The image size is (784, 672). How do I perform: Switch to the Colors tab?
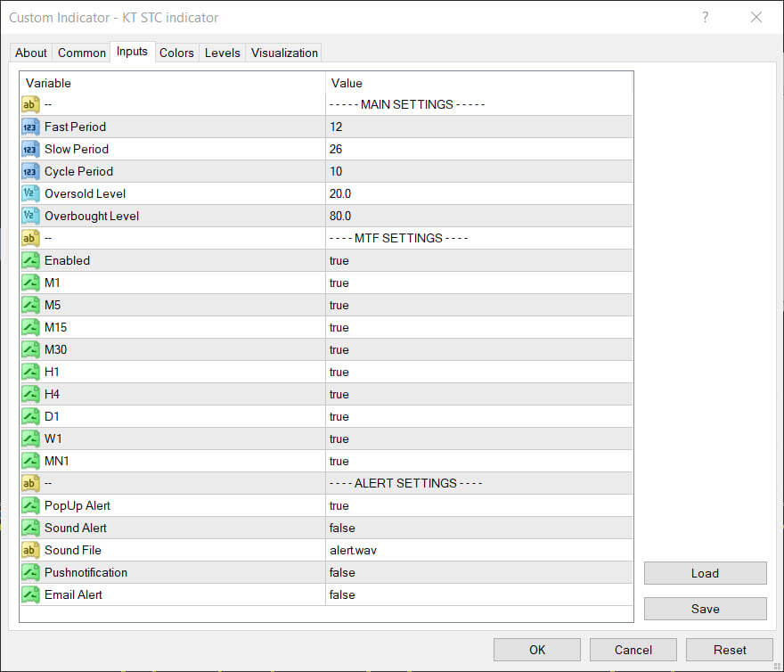pos(176,53)
